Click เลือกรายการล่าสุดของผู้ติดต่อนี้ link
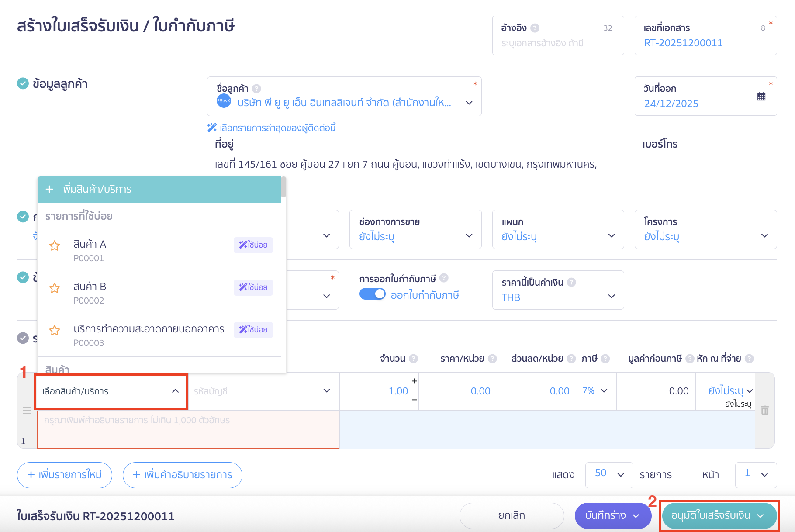795x532 pixels. coord(277,128)
